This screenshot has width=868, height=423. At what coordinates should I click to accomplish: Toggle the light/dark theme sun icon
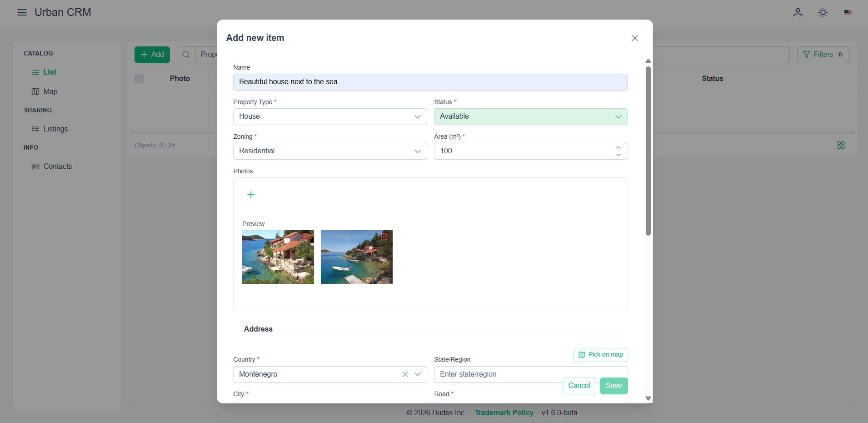pyautogui.click(x=823, y=12)
